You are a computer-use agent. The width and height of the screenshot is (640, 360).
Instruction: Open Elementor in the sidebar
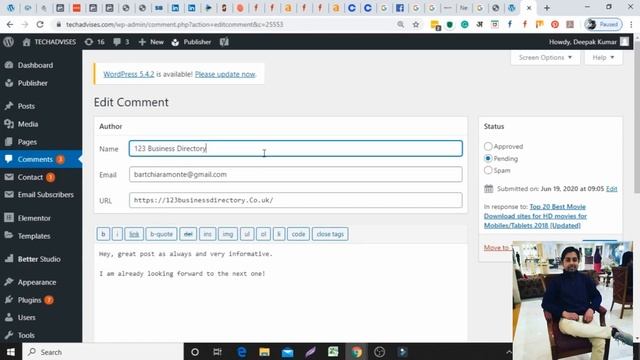click(34, 218)
